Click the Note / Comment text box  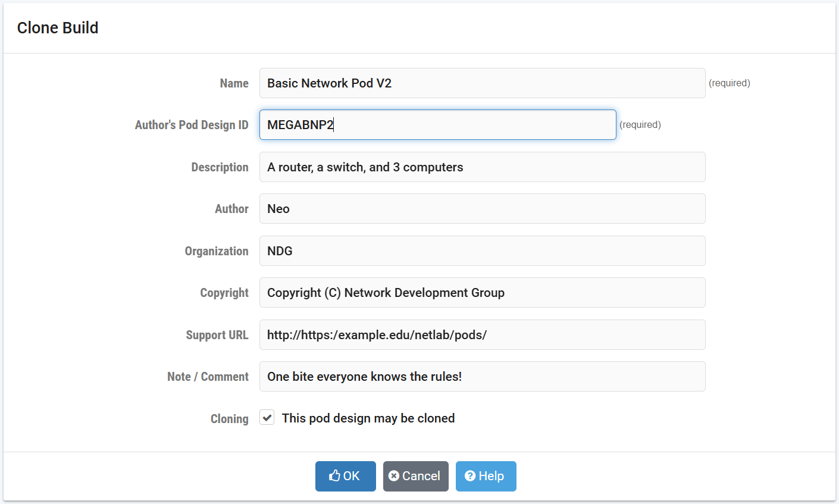tap(482, 377)
